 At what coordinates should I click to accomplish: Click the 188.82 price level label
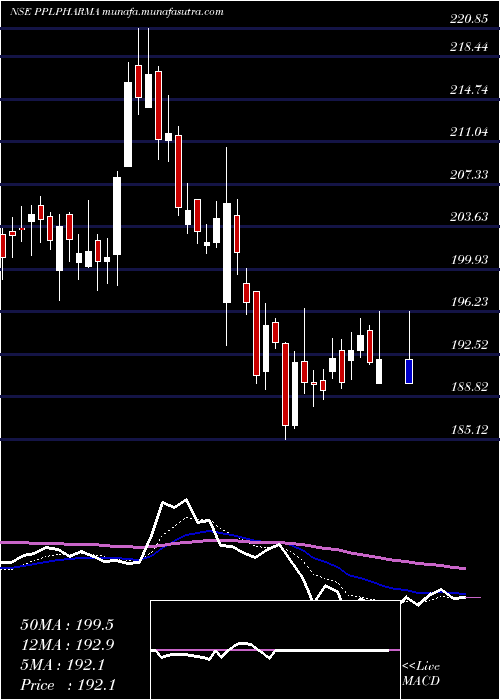pos(469,387)
